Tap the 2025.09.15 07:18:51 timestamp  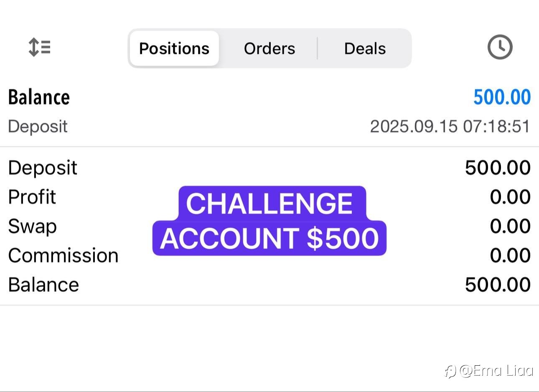click(450, 126)
